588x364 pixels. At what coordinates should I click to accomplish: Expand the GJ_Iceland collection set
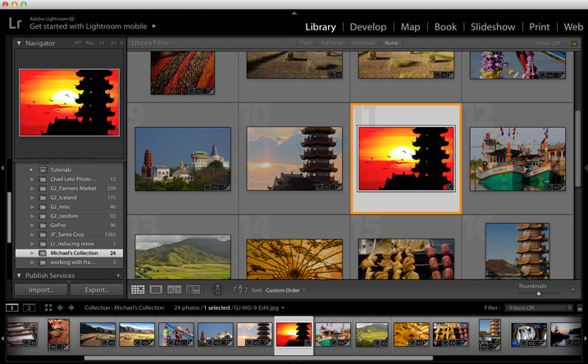pos(32,198)
